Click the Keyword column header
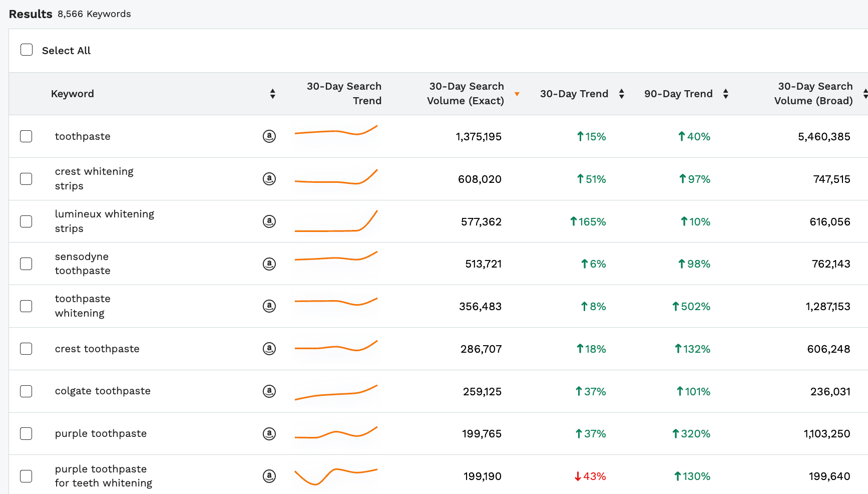 tap(73, 94)
